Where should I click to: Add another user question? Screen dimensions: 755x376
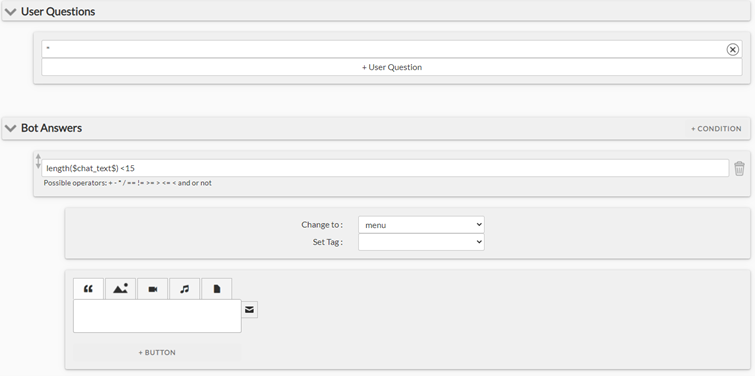click(x=391, y=67)
